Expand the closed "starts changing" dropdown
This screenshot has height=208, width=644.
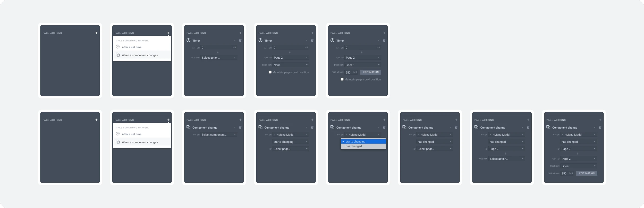(291, 142)
